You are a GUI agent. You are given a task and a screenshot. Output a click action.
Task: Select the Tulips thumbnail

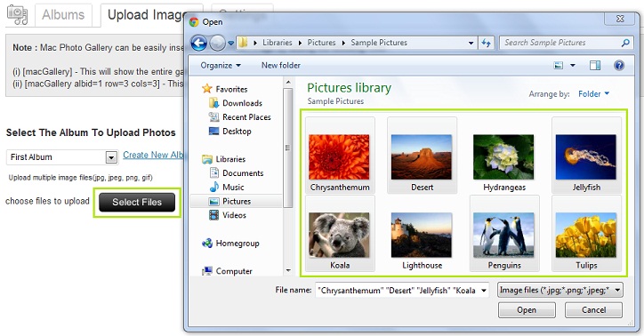(x=586, y=234)
